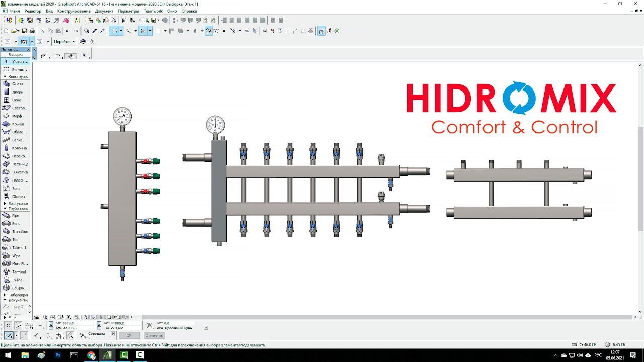Click the Windows Start button
The height and width of the screenshot is (362, 644).
(9, 355)
